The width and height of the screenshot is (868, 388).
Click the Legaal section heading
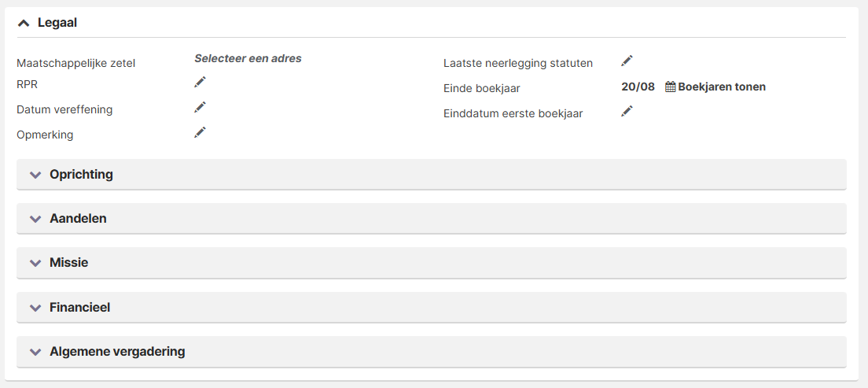point(57,23)
